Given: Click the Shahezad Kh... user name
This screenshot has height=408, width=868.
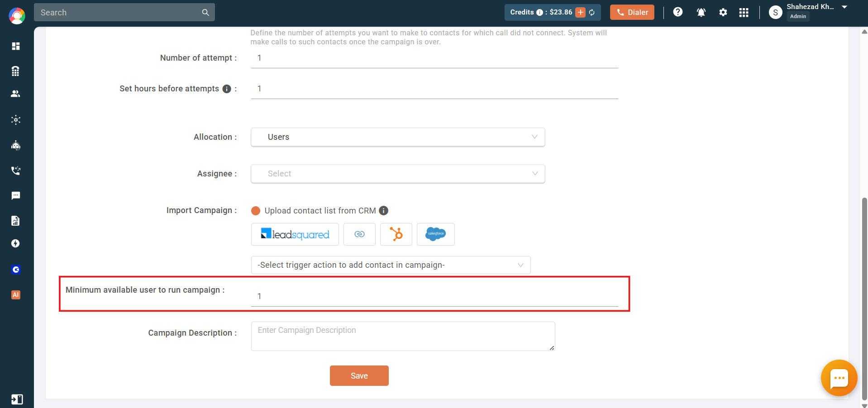Looking at the screenshot, I should pyautogui.click(x=810, y=6).
